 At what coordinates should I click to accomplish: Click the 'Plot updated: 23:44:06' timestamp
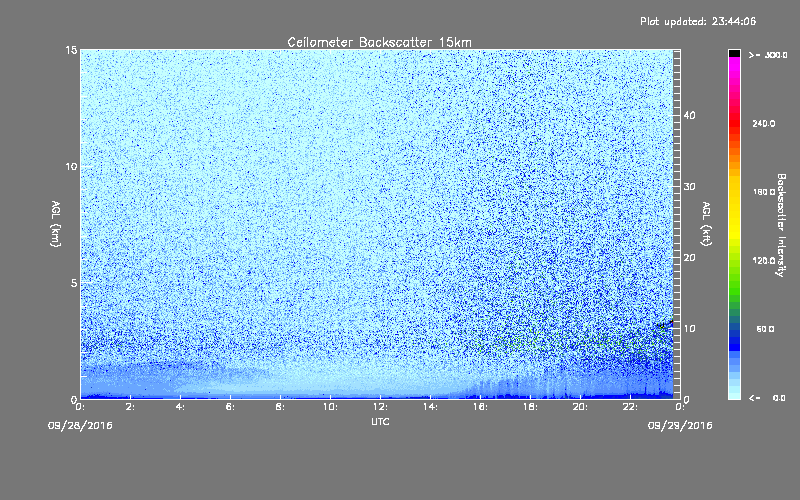[x=698, y=21]
